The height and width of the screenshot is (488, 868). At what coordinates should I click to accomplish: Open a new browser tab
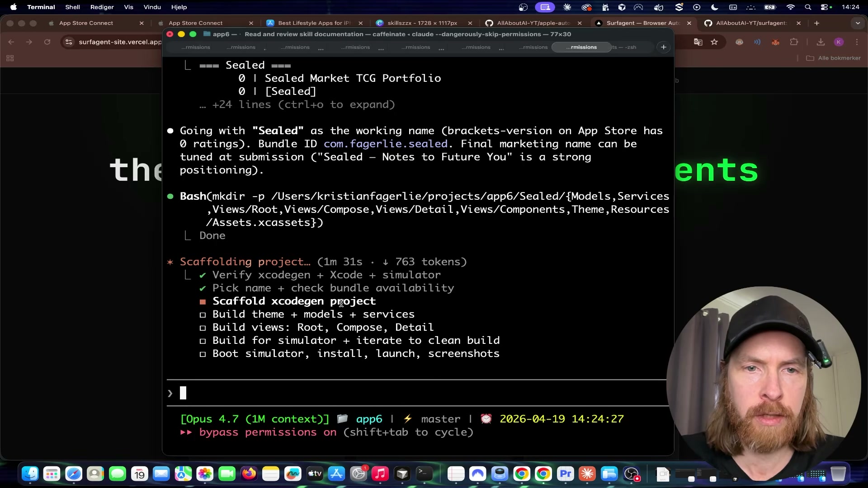[817, 23]
